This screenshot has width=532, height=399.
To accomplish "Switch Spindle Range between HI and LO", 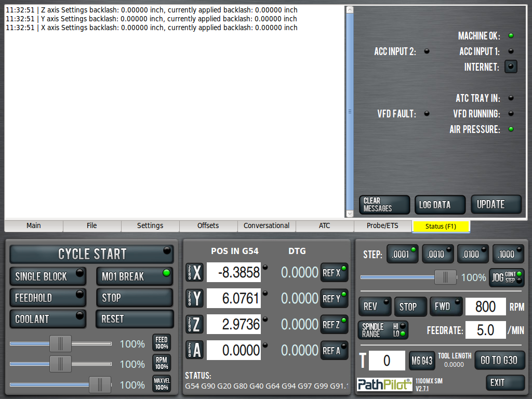I will tap(382, 330).
